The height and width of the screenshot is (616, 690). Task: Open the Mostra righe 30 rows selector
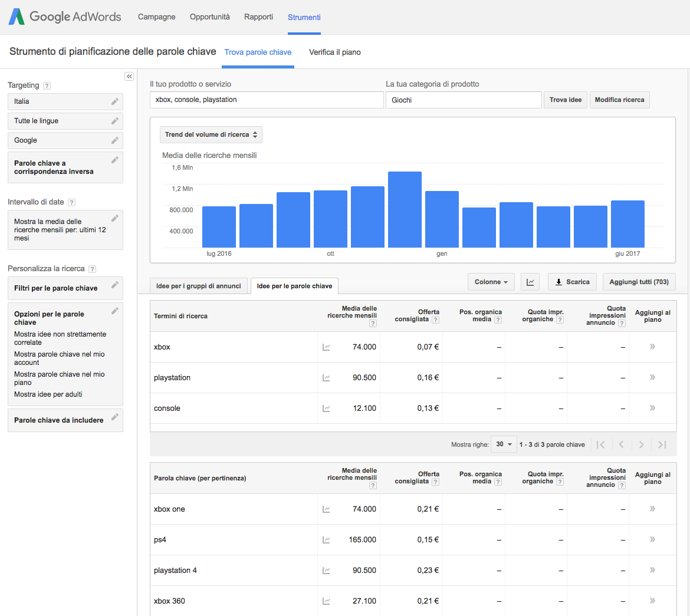click(504, 444)
